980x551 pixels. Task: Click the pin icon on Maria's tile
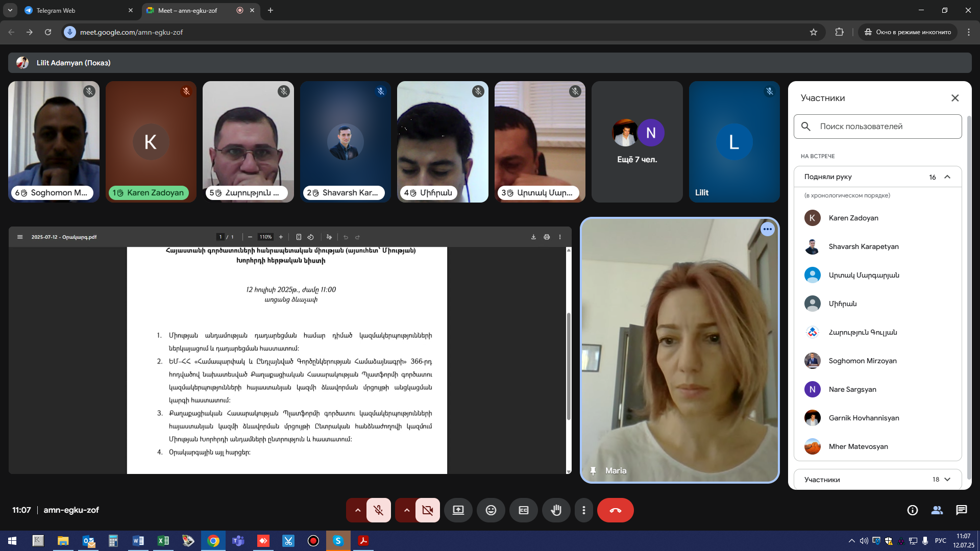(593, 471)
